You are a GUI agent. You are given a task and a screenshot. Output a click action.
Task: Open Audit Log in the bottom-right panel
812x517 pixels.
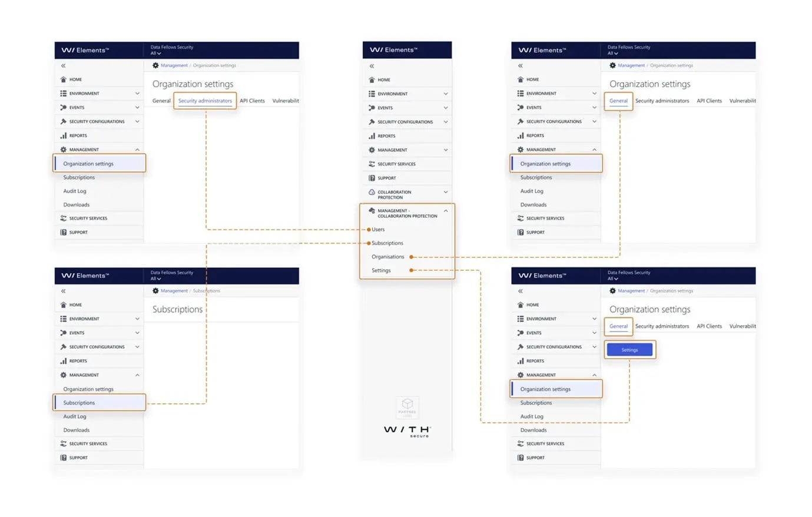[532, 417]
